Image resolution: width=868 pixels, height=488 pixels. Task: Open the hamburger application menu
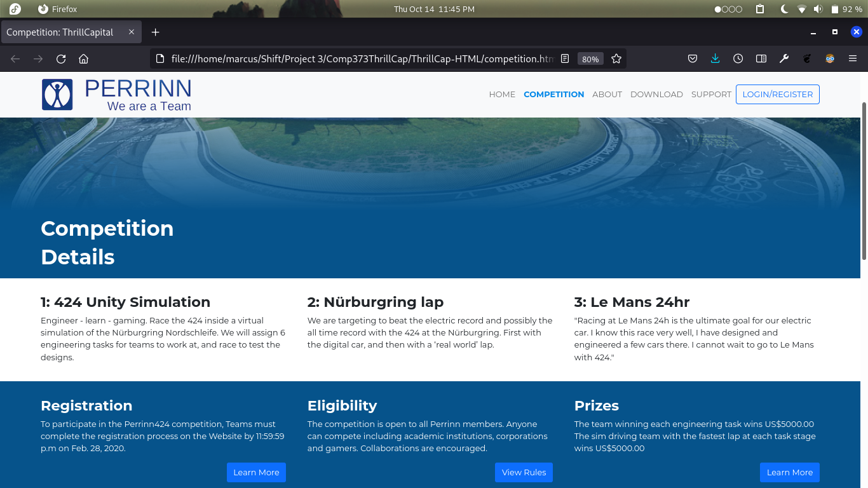pyautogui.click(x=853, y=58)
